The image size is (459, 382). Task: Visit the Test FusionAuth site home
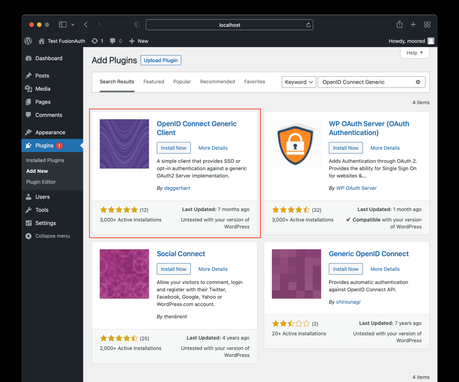[x=62, y=41]
